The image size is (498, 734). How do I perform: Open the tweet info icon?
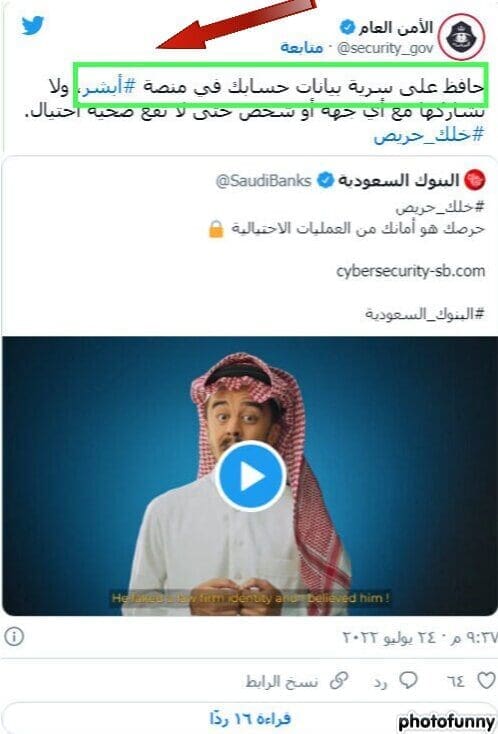pyautogui.click(x=14, y=637)
